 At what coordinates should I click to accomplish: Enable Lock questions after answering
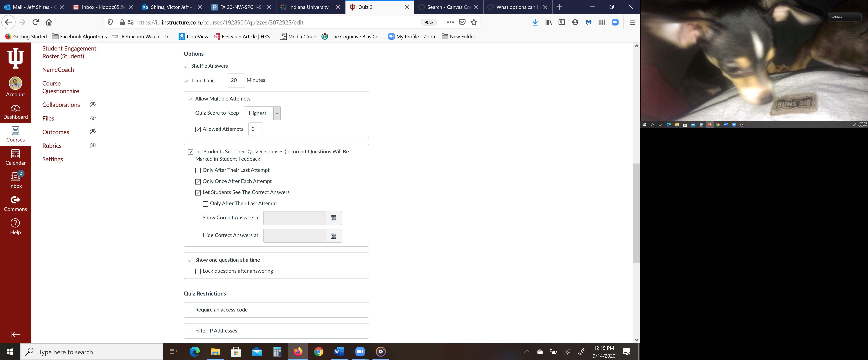coord(198,271)
